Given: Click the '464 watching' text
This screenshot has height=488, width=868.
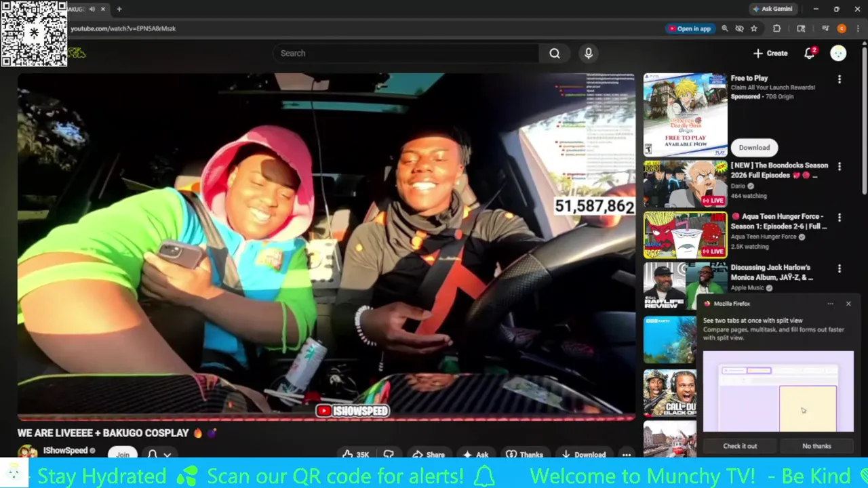Looking at the screenshot, I should pos(749,196).
